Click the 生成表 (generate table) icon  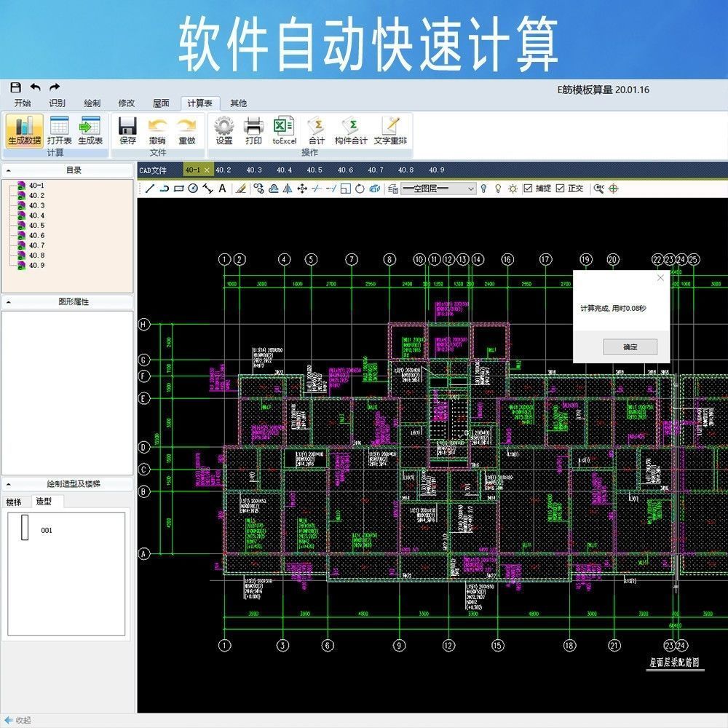click(90, 130)
